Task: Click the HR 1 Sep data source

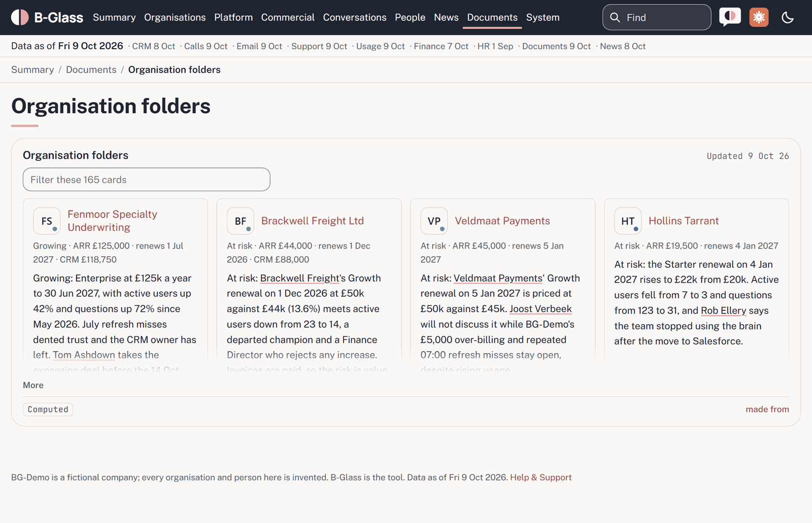Action: [495, 46]
